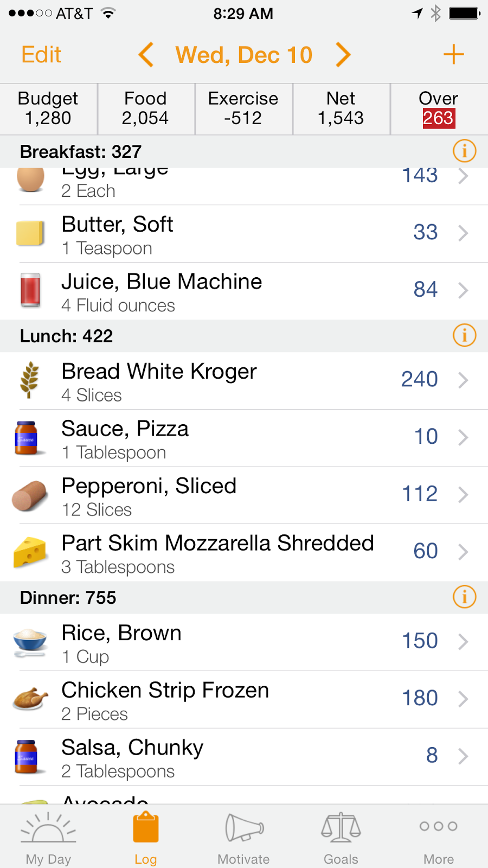Viewport: 488px width, 868px height.
Task: Open Breakfast info icon
Action: point(464,151)
